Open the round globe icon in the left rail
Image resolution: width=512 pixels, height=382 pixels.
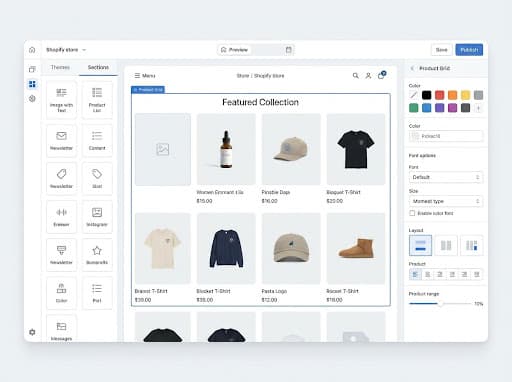32,99
